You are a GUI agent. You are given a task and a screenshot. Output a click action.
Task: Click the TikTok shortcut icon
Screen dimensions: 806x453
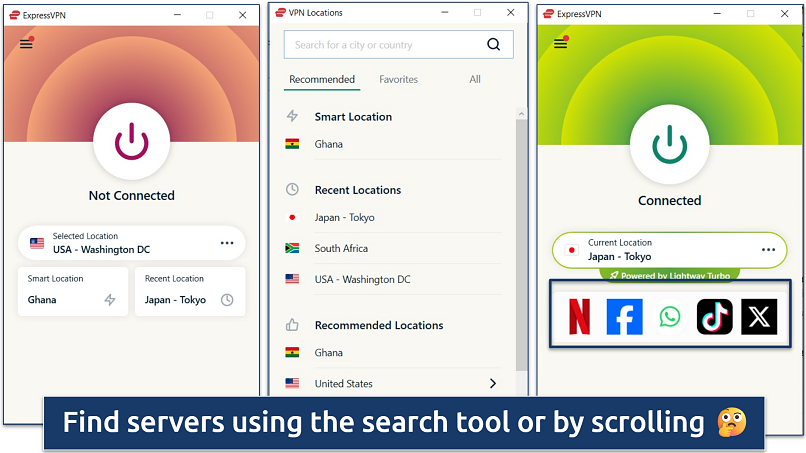[x=714, y=317]
